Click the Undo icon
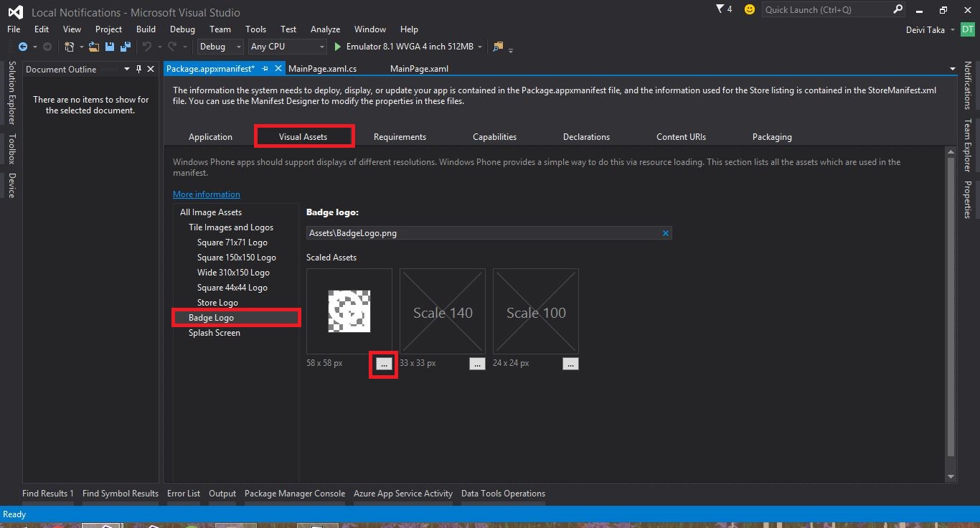Image resolution: width=980 pixels, height=528 pixels. tap(146, 47)
